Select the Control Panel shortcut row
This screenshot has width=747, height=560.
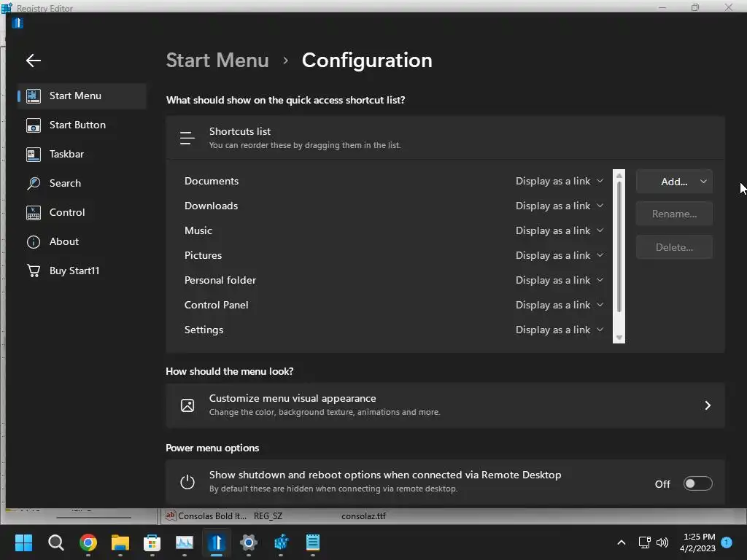393,305
